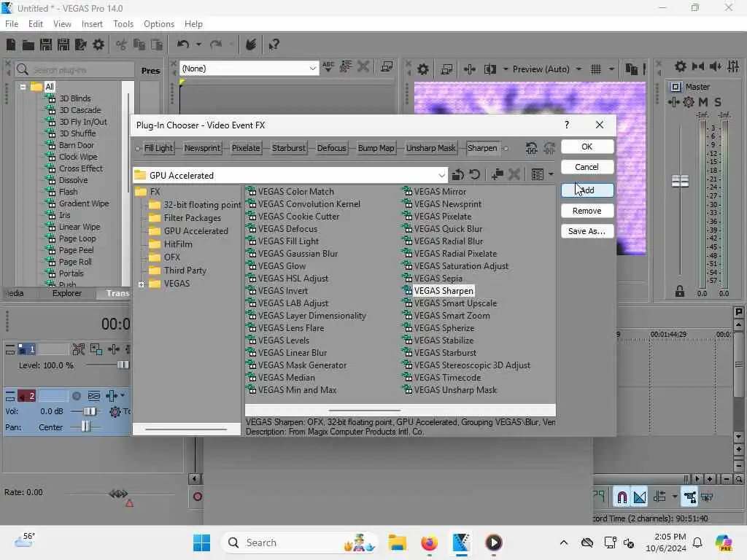Click the Views list icon in Plug-In Chooser
The width and height of the screenshot is (747, 560).
coord(538,175)
